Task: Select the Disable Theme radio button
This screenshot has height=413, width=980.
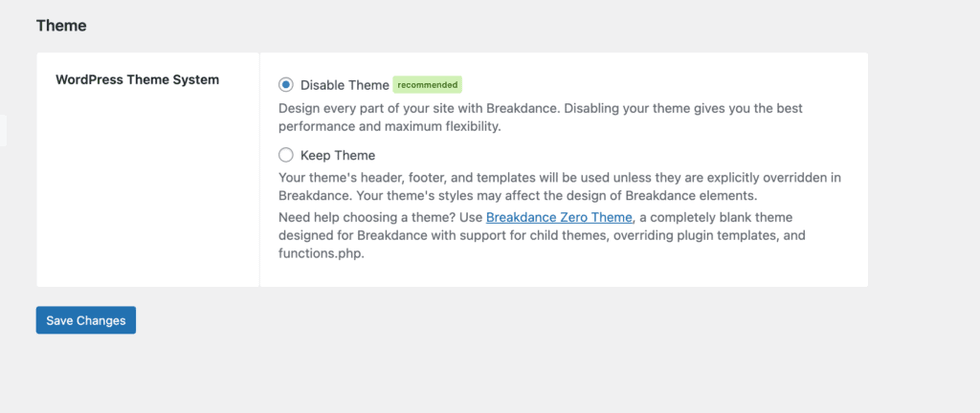Action: pyautogui.click(x=285, y=85)
